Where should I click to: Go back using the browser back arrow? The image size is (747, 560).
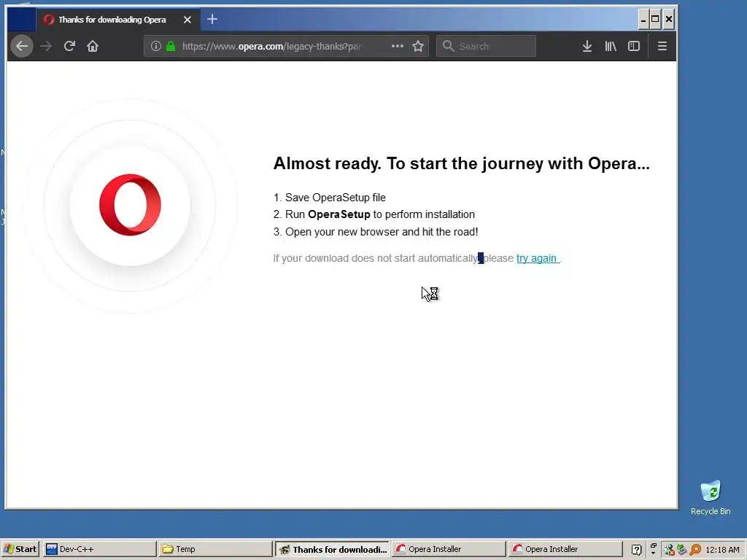(22, 46)
